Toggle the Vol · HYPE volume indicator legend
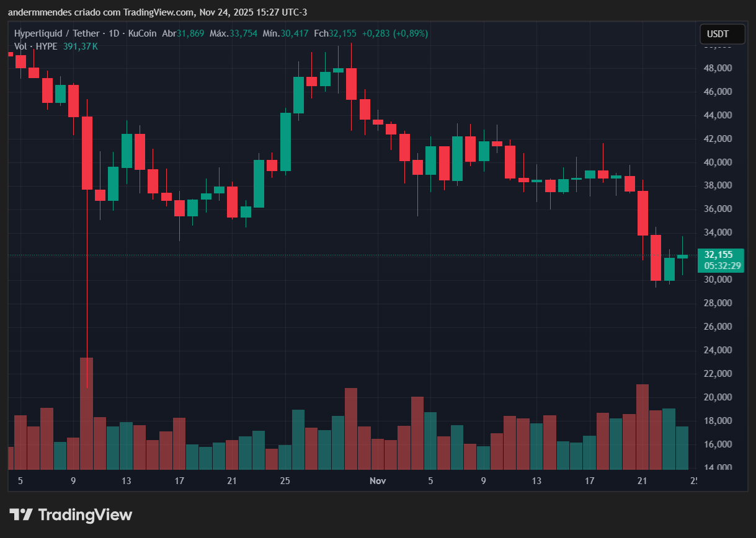Viewport: 756px width, 538px height. click(x=35, y=46)
